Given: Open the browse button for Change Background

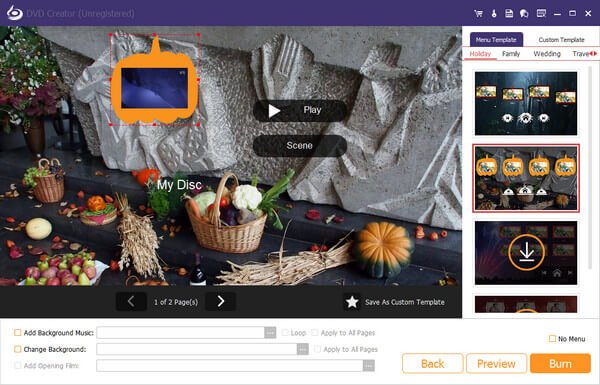Looking at the screenshot, I should [x=303, y=349].
